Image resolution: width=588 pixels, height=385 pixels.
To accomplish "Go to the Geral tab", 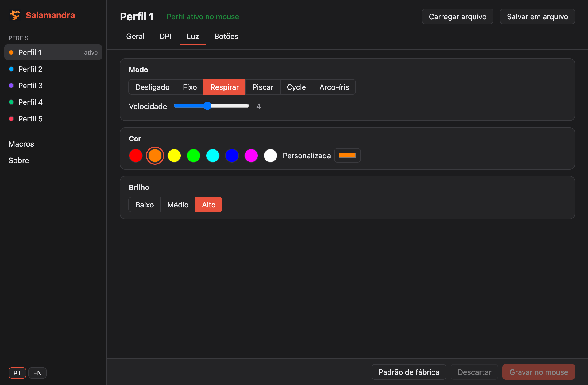I will tap(135, 36).
